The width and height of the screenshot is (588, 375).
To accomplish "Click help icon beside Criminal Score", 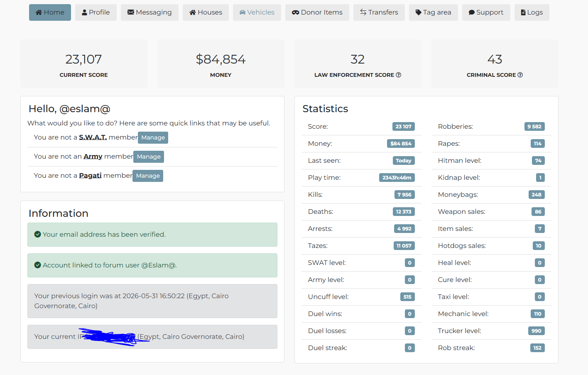I will click(x=520, y=75).
